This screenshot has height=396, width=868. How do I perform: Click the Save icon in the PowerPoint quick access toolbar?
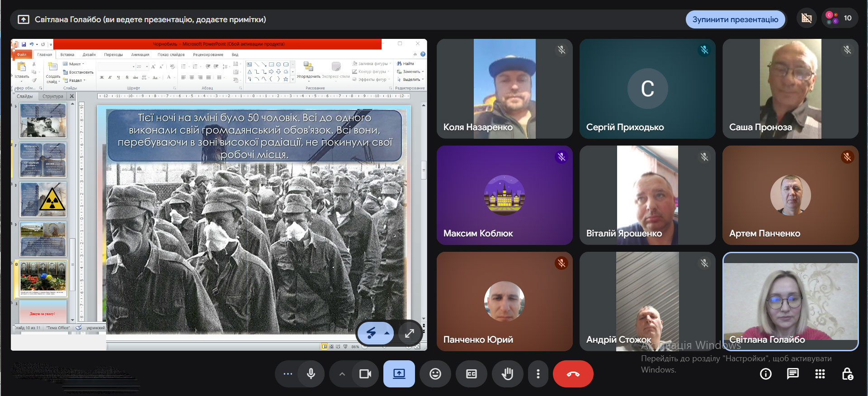point(24,44)
